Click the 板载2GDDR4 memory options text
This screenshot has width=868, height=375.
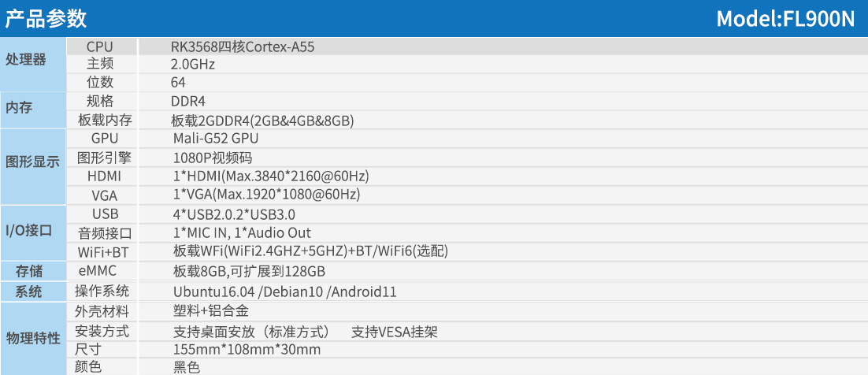(262, 121)
